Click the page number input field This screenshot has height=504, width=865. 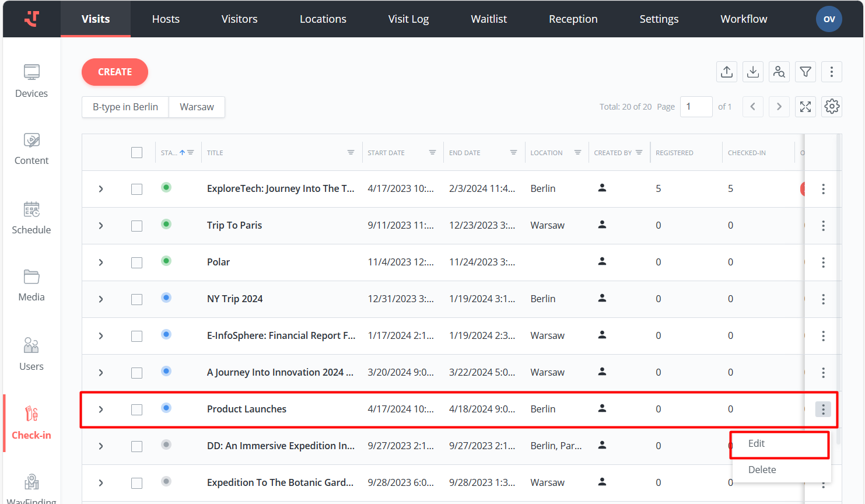coord(696,107)
